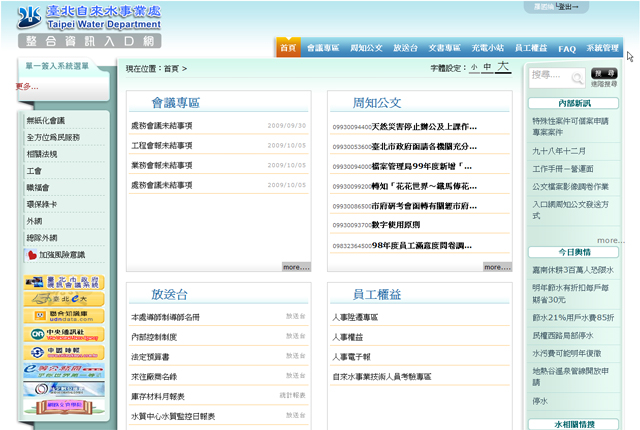Open 全方位為民服務 in the left menu
640x430 pixels.
coord(53,137)
